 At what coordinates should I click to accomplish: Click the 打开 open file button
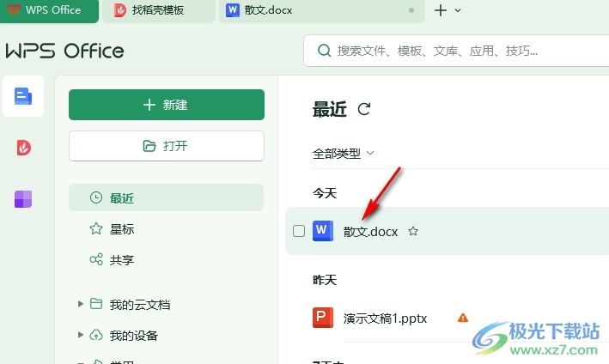coord(167,146)
